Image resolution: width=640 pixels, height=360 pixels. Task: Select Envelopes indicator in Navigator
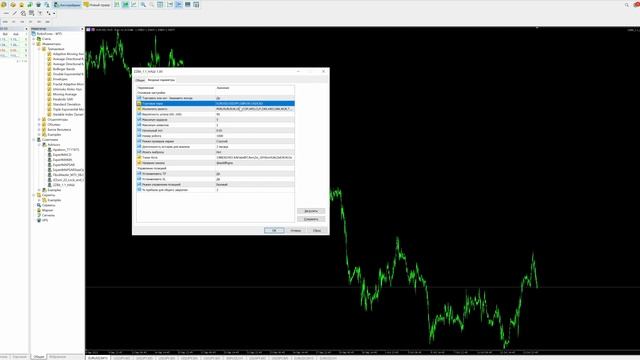coord(60,79)
